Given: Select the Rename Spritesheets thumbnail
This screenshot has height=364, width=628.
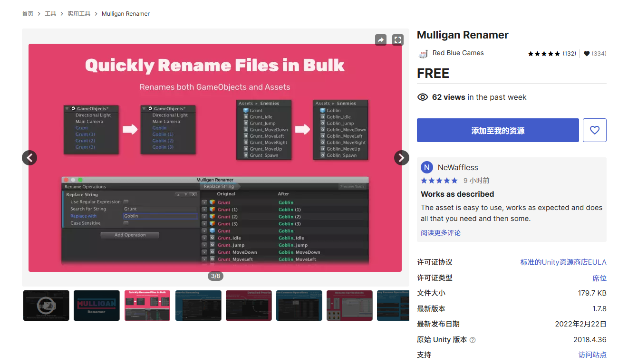Looking at the screenshot, I should 349,306.
